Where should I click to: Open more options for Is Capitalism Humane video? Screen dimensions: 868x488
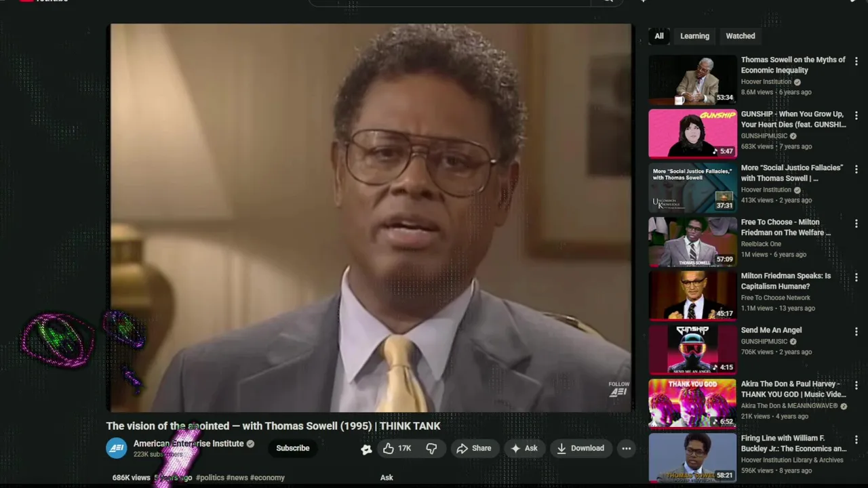856,277
